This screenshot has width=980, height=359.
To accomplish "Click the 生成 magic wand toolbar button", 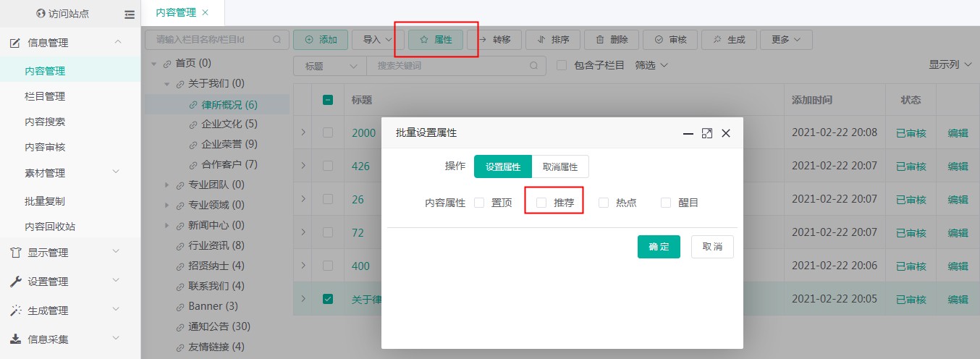I will pyautogui.click(x=728, y=40).
